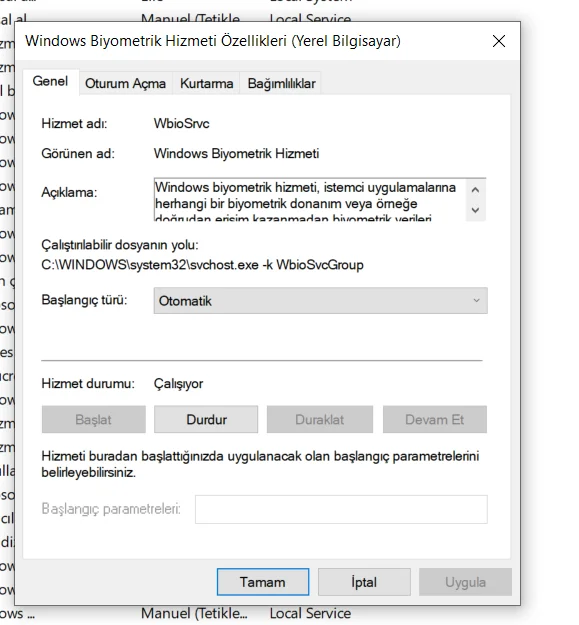
Task: Close the Windows Biyometrik Hizmeti Özellikleri dialog
Action: pyautogui.click(x=499, y=41)
